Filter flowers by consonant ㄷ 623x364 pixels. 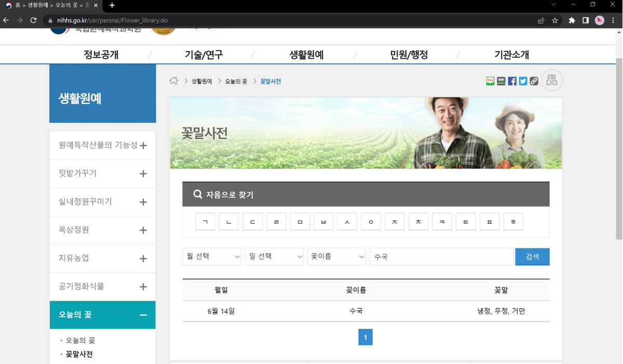tap(252, 222)
